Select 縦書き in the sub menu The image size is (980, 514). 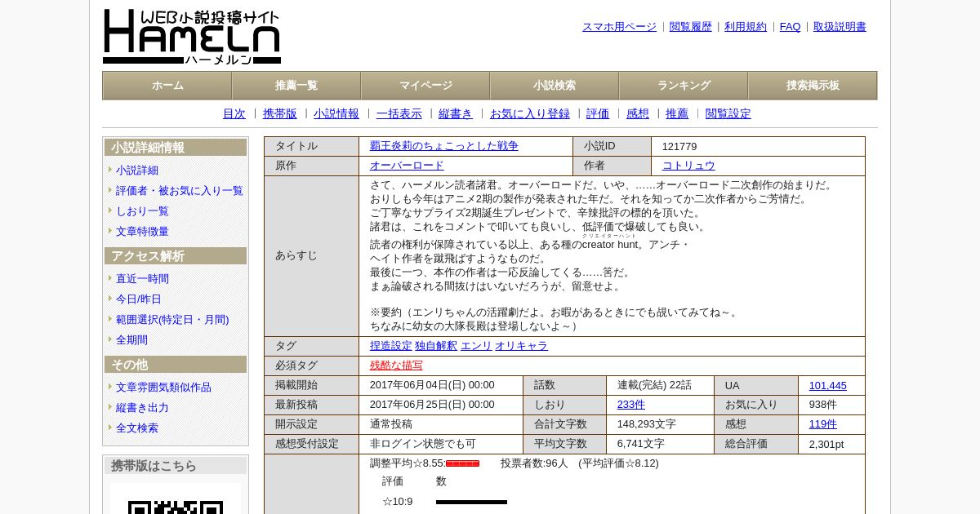tap(456, 114)
